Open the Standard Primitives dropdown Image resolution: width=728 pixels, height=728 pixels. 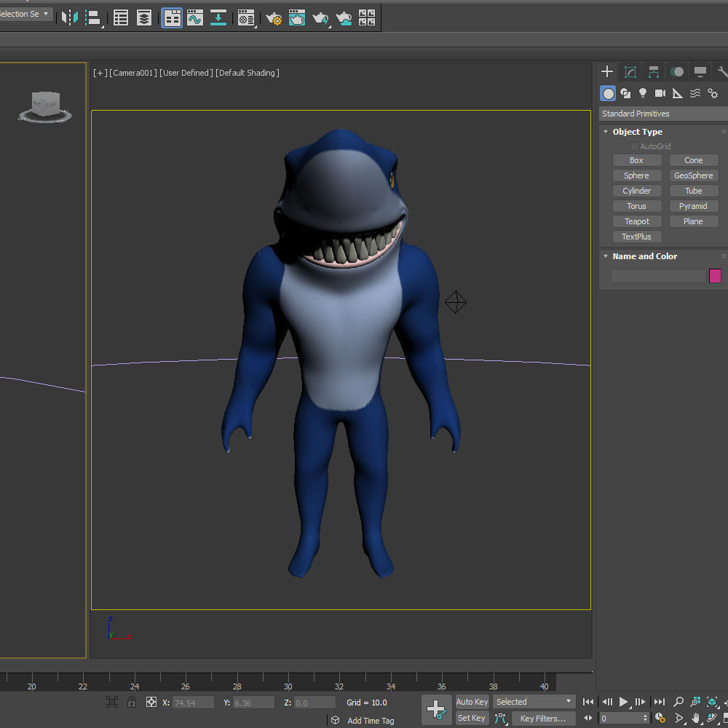[x=663, y=114]
